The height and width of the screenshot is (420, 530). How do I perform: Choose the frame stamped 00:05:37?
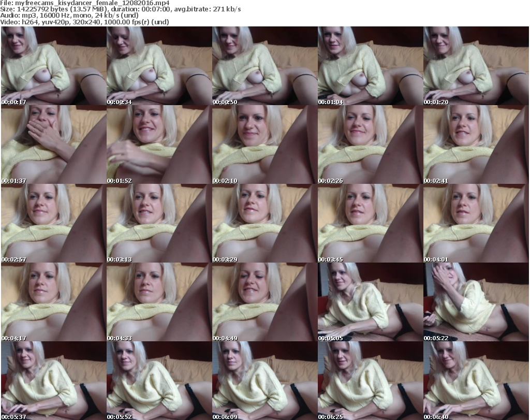[x=54, y=381]
